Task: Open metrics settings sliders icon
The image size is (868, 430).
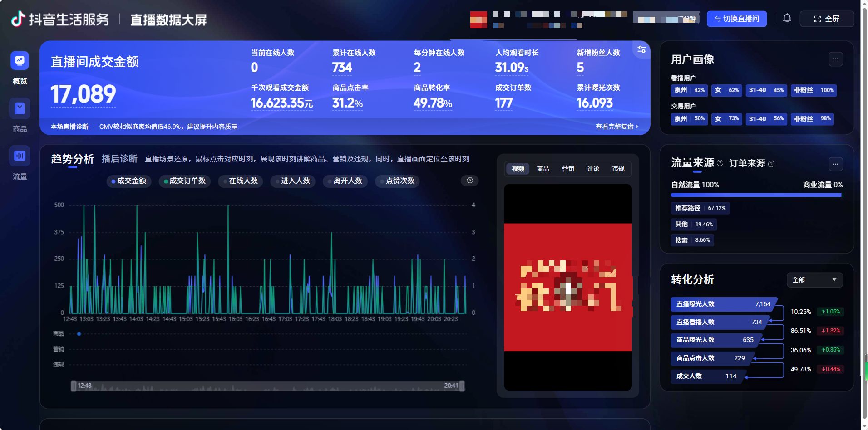Action: coord(641,49)
